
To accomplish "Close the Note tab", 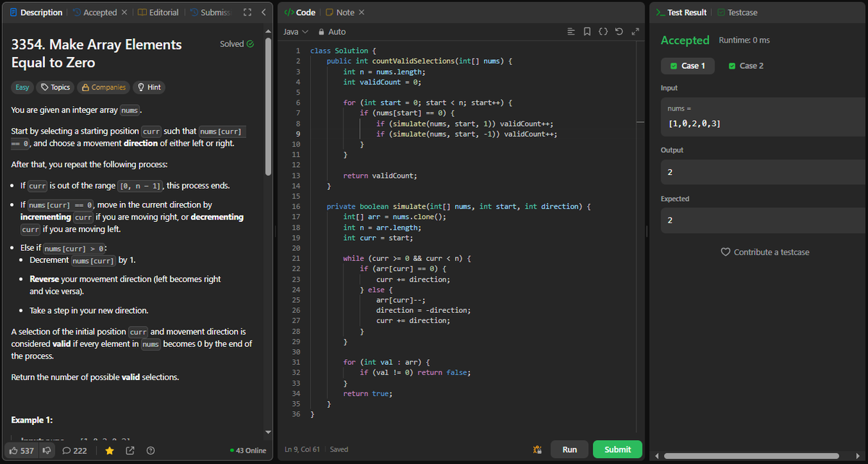I will pyautogui.click(x=362, y=12).
